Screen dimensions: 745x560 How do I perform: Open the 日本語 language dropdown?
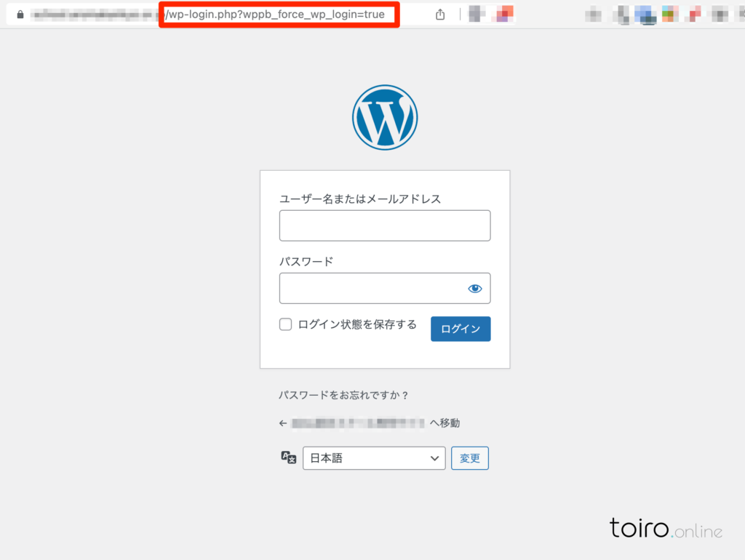(374, 458)
